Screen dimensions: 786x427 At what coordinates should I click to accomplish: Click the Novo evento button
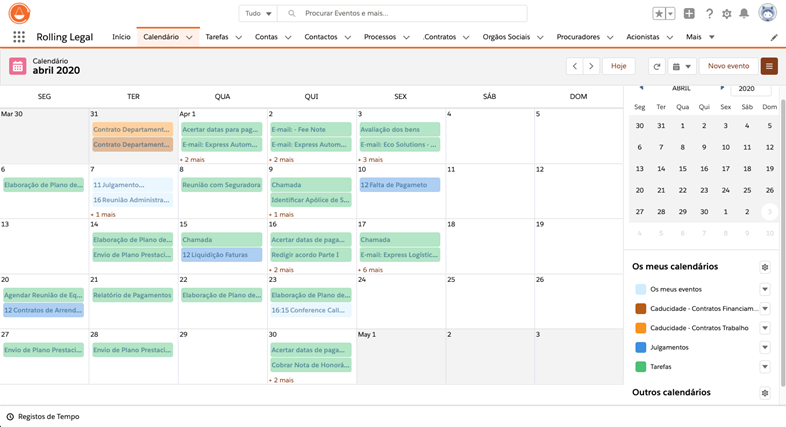pos(728,66)
